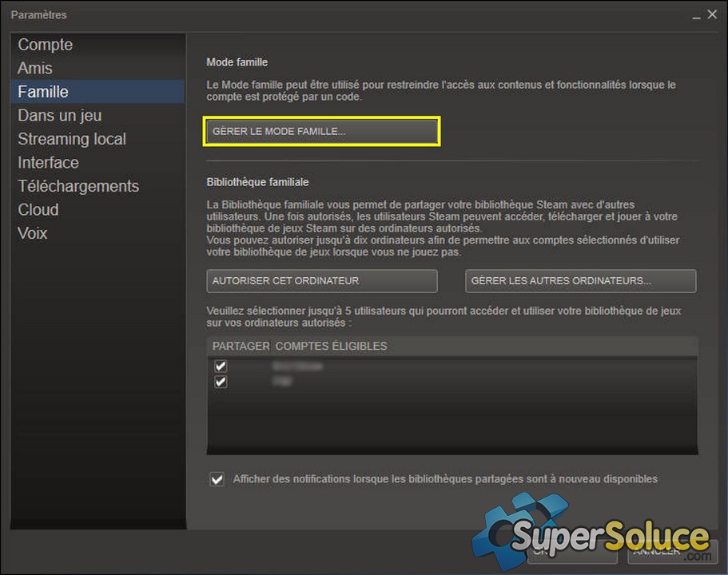Uncheck the first eligible account
This screenshot has width=728, height=575.
221,366
